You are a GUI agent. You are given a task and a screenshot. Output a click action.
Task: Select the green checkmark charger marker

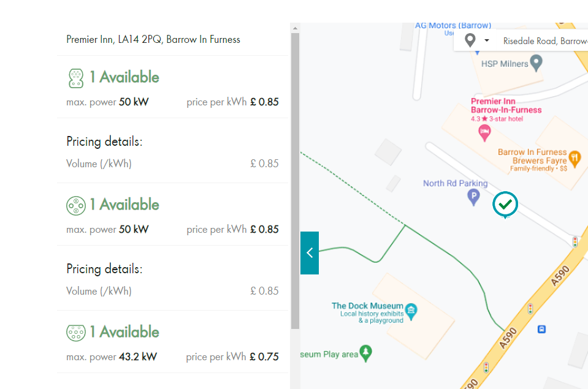coord(505,205)
